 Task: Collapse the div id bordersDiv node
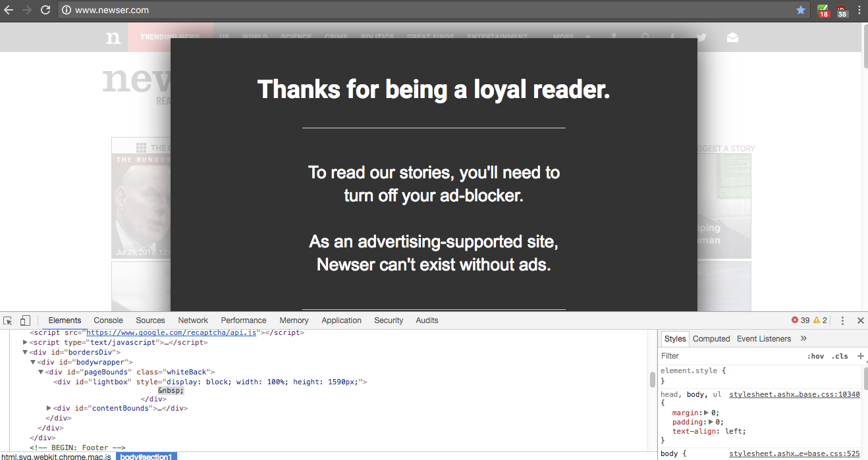click(x=26, y=352)
